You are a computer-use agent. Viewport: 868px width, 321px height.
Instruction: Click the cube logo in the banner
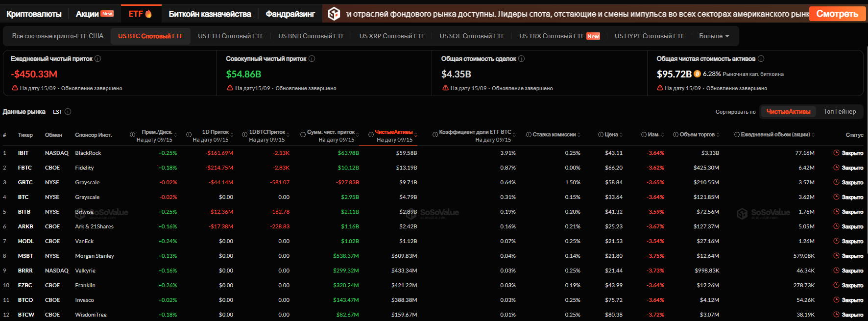coord(334,14)
